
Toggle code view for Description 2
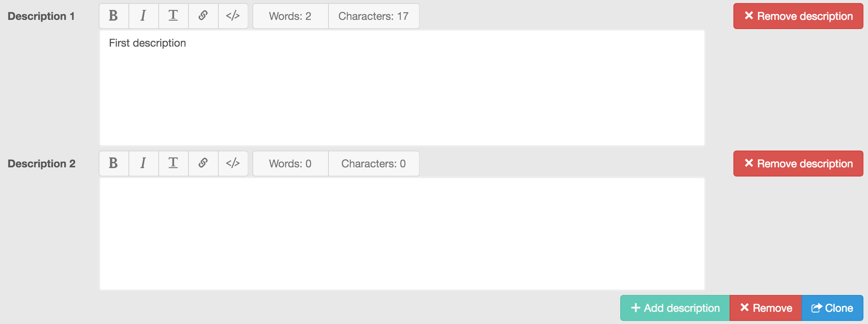(233, 164)
